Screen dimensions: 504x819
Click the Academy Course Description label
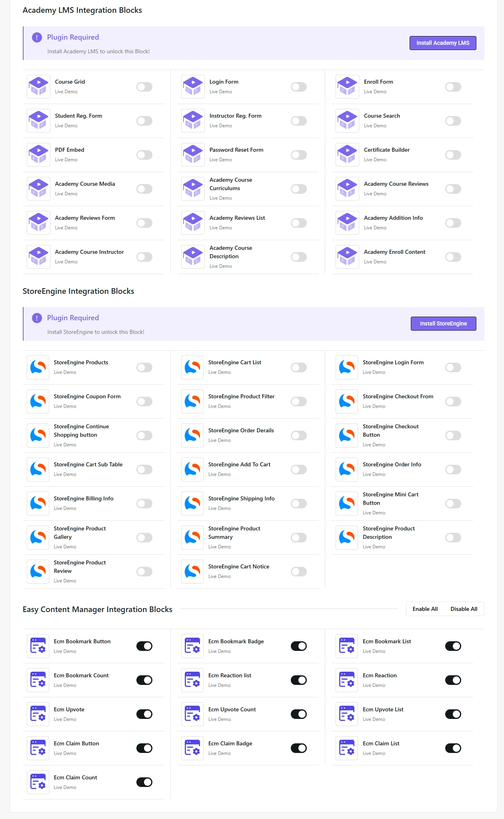(x=231, y=252)
